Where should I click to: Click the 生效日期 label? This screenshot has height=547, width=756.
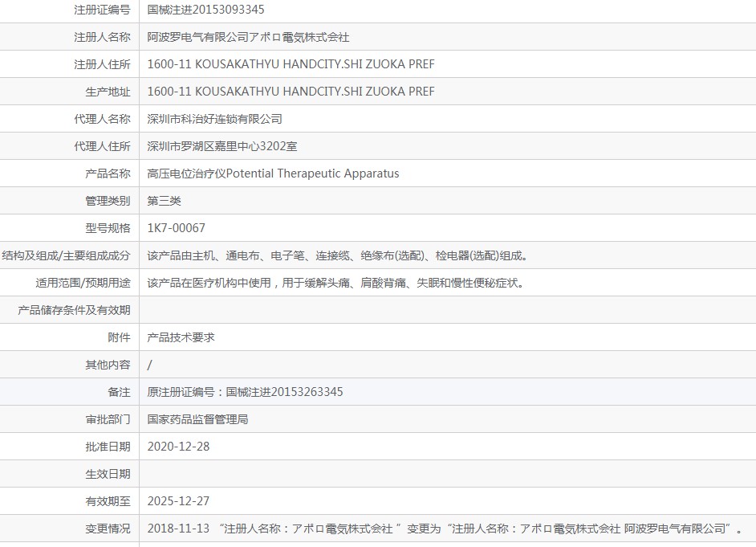(x=108, y=474)
